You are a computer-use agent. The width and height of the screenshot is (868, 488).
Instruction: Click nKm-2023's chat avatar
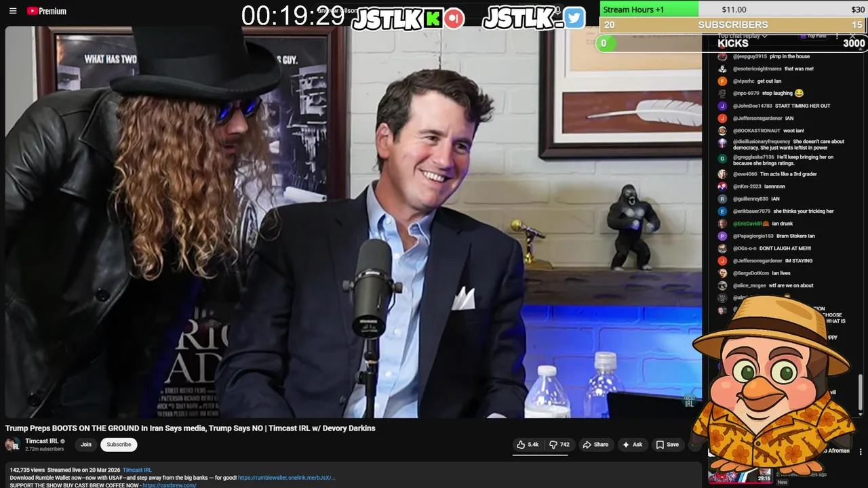click(x=722, y=186)
